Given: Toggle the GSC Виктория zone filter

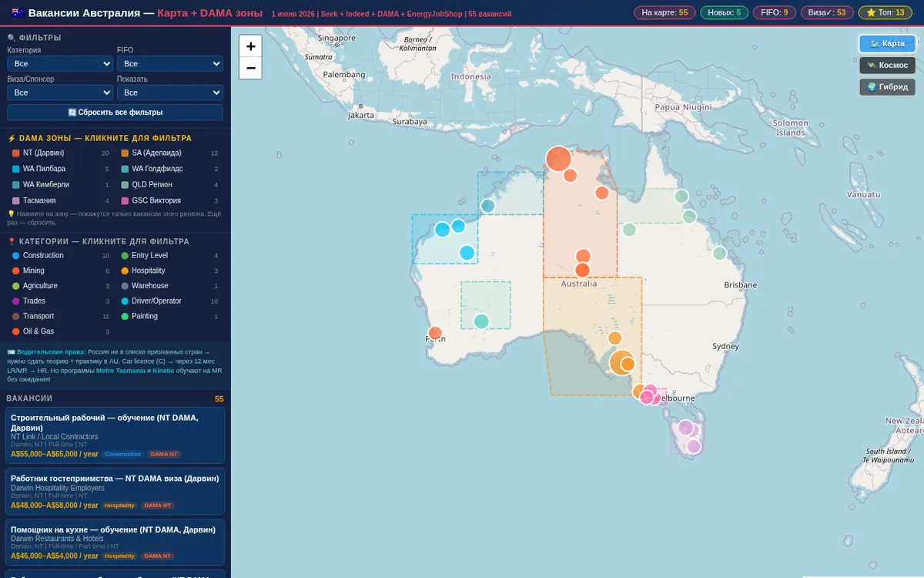Looking at the screenshot, I should 169,200.
